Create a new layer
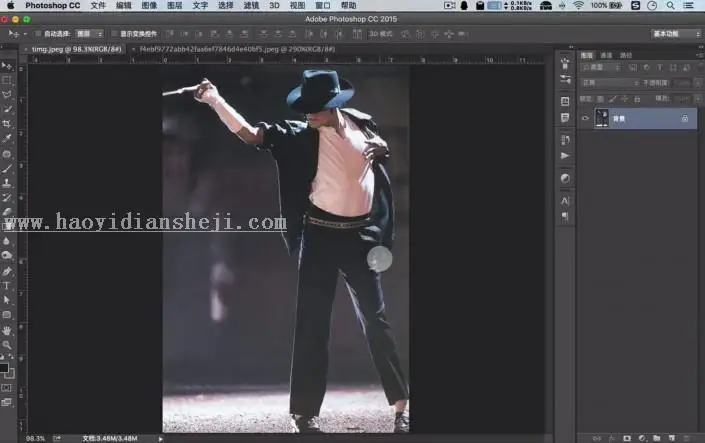705x443 pixels. point(672,438)
